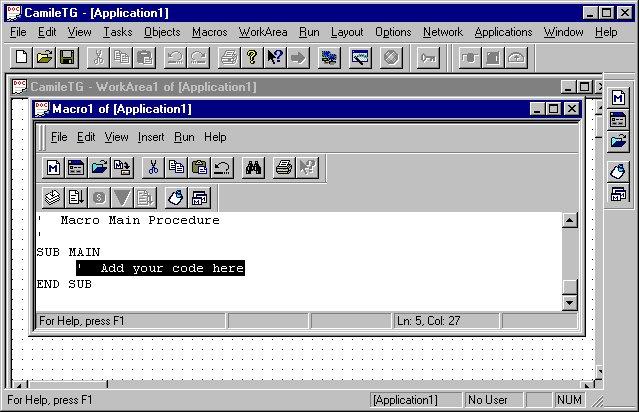Click the screen designer window icon
The image size is (639, 412).
tap(360, 57)
